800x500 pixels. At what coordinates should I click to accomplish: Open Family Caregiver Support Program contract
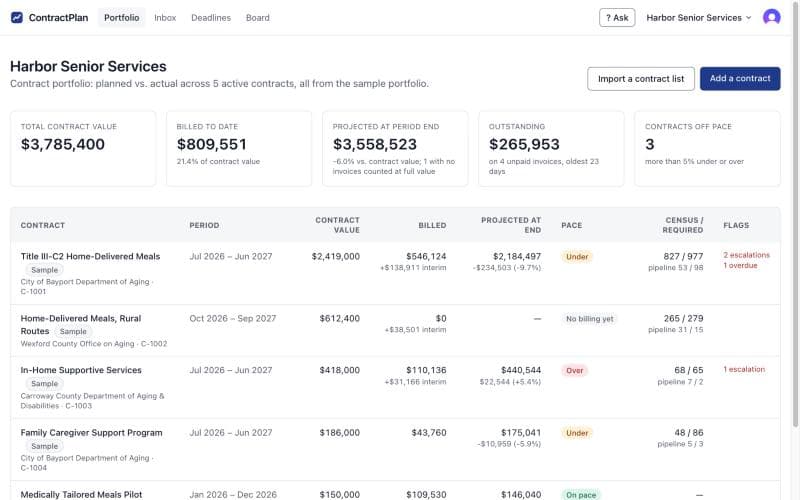click(91, 433)
